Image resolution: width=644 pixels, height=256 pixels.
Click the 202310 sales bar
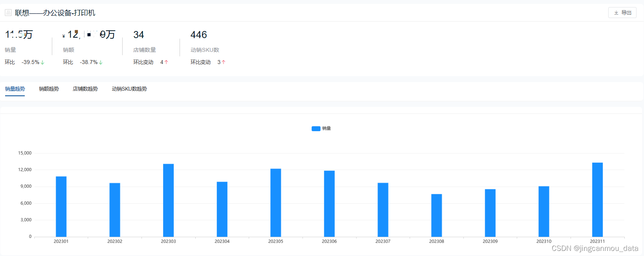point(544,211)
